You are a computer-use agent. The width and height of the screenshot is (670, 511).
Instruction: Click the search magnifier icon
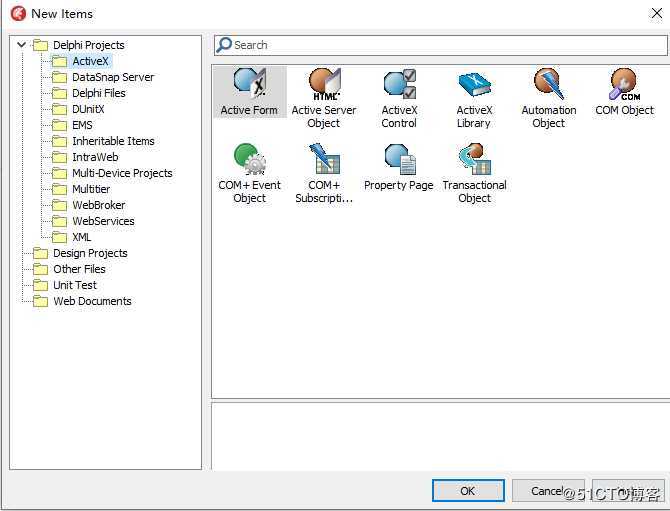(x=224, y=45)
